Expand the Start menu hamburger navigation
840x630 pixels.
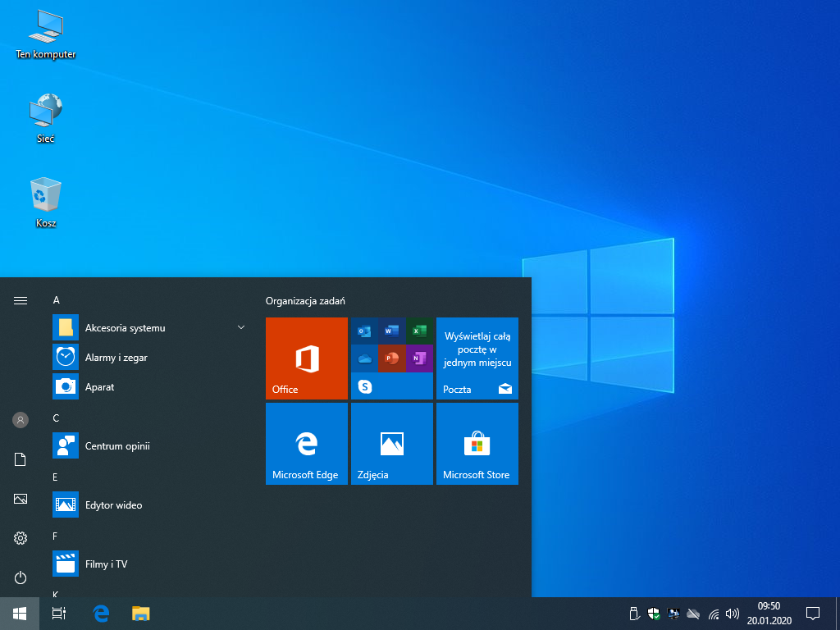(x=21, y=300)
